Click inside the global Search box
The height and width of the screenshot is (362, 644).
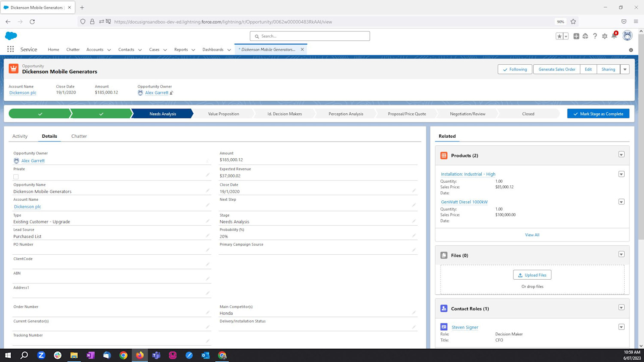[309, 36]
